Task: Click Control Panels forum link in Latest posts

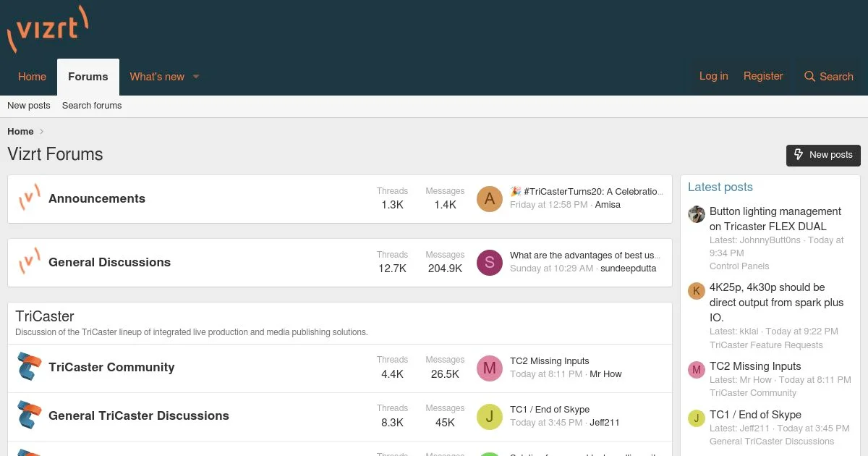Action: coord(739,266)
